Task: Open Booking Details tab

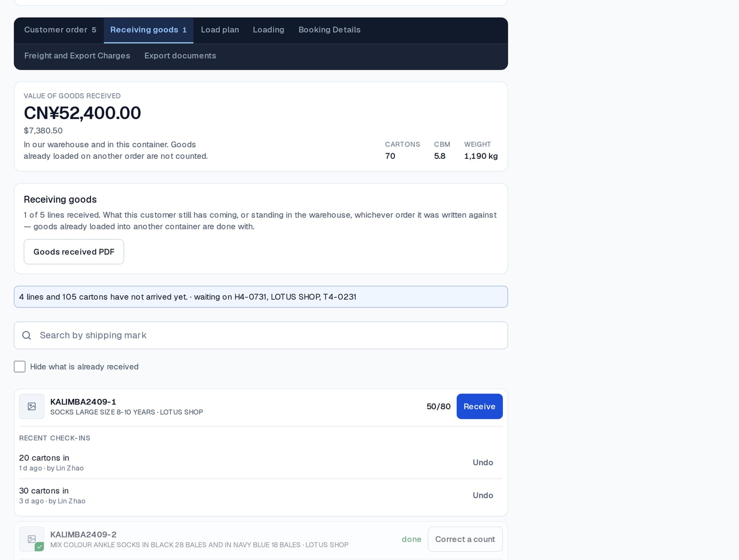Action: [x=329, y=30]
